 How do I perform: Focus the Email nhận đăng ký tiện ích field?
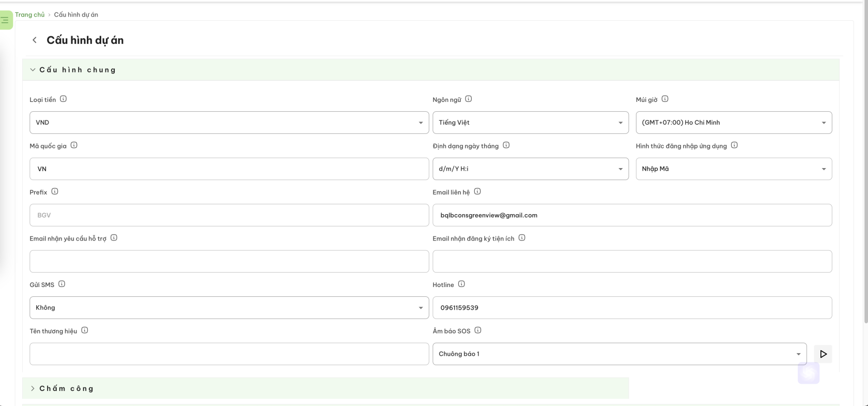coord(632,261)
